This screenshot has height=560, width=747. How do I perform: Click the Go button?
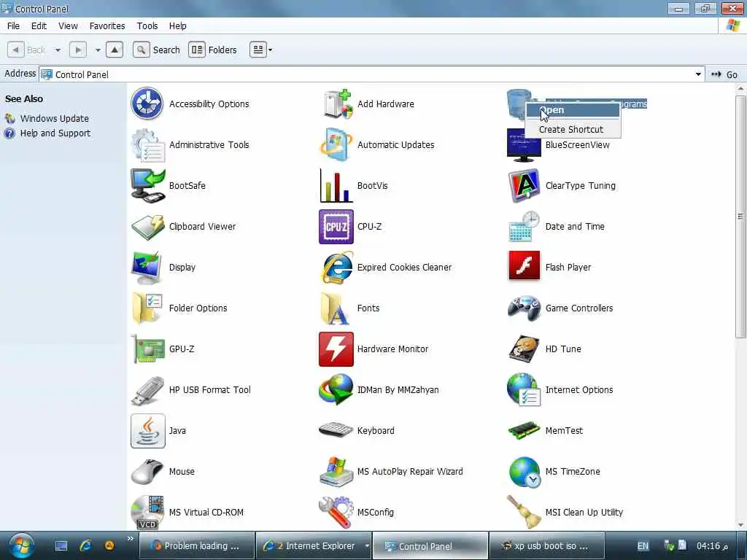(724, 74)
